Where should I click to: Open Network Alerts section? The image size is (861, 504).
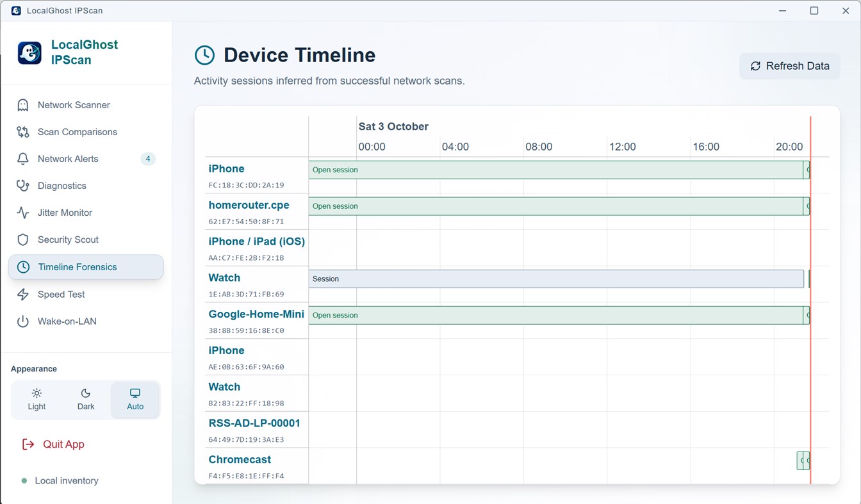(86, 159)
